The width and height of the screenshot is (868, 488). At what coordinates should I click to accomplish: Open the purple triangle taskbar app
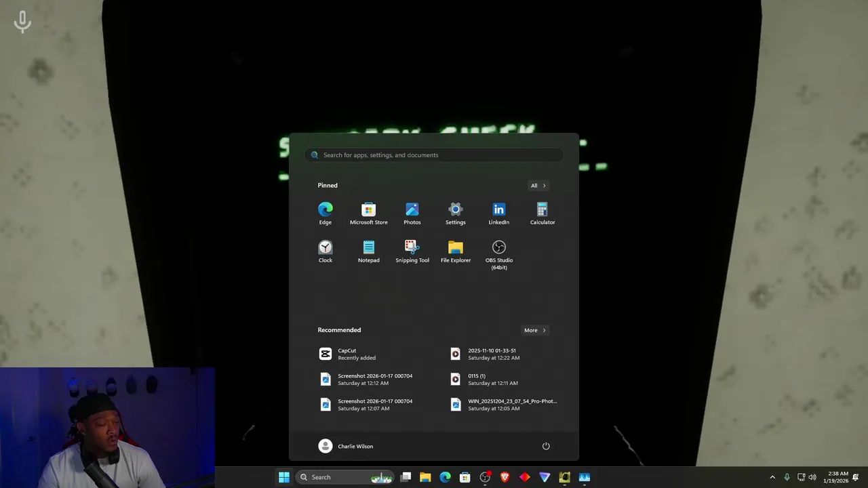pos(545,477)
